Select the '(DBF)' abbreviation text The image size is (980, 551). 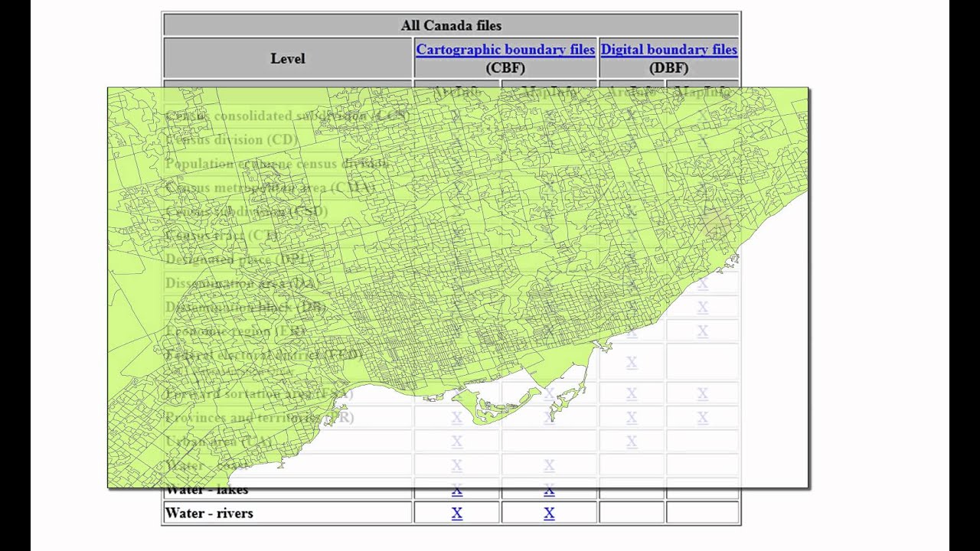click(x=668, y=68)
